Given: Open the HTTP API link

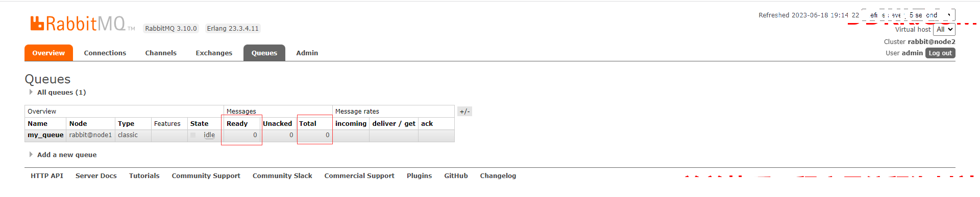Looking at the screenshot, I should point(47,176).
